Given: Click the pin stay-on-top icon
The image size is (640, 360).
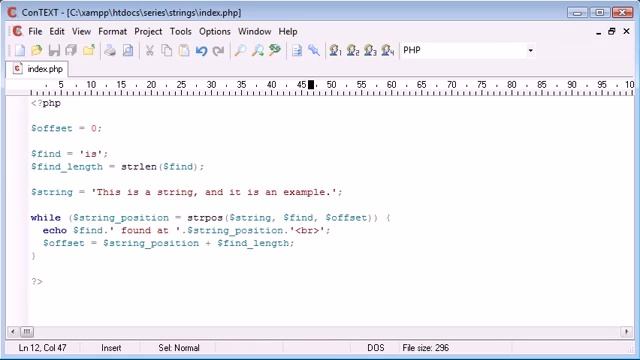Looking at the screenshot, I should 314,51.
